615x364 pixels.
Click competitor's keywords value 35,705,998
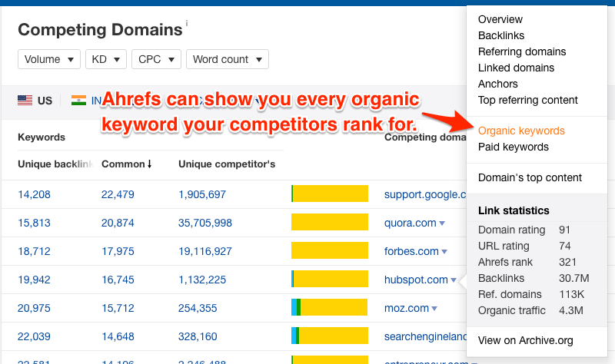[x=205, y=223]
